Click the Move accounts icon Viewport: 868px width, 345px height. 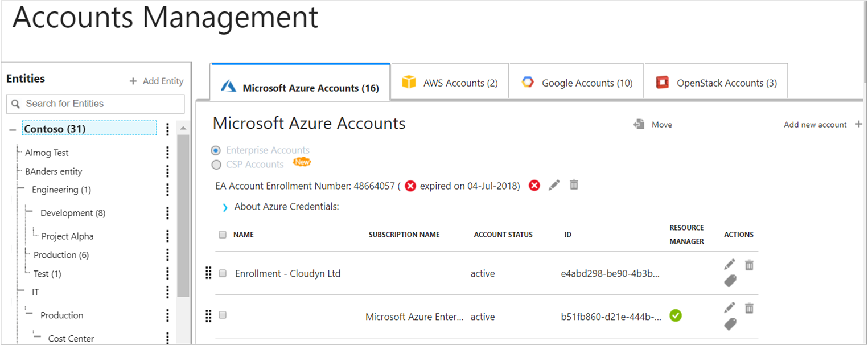coord(639,124)
